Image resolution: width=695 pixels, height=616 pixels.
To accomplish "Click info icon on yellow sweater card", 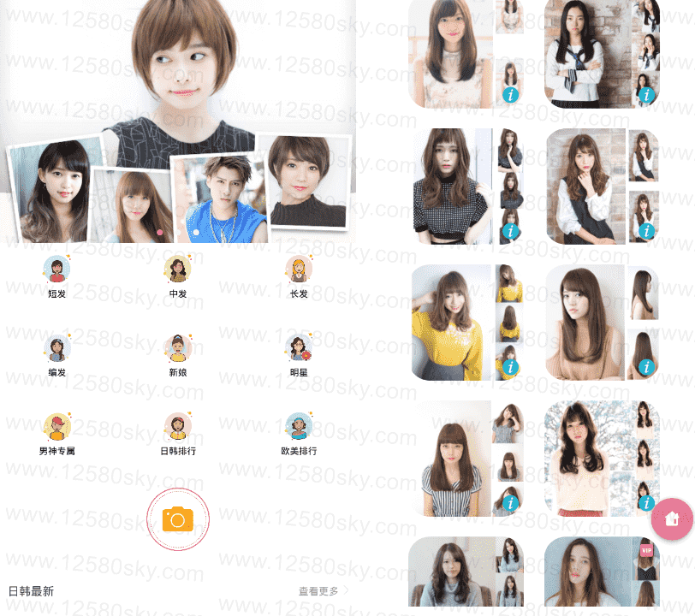I will click(511, 367).
